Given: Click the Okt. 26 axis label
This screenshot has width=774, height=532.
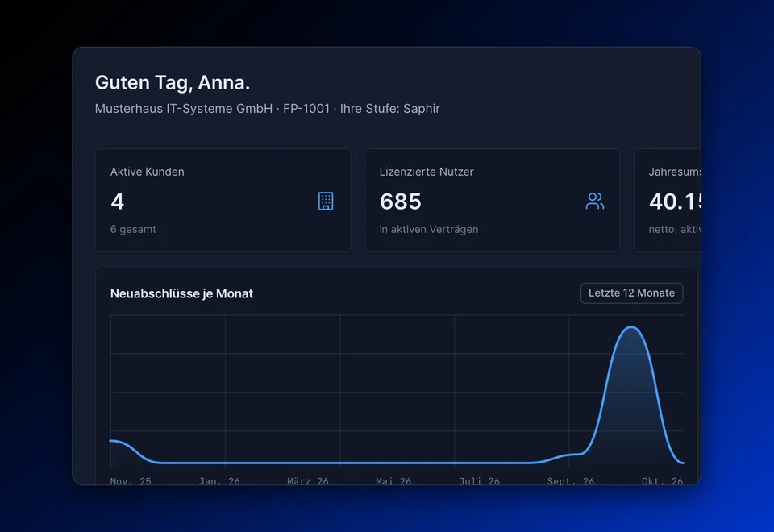Looking at the screenshot, I should pyautogui.click(x=663, y=481).
